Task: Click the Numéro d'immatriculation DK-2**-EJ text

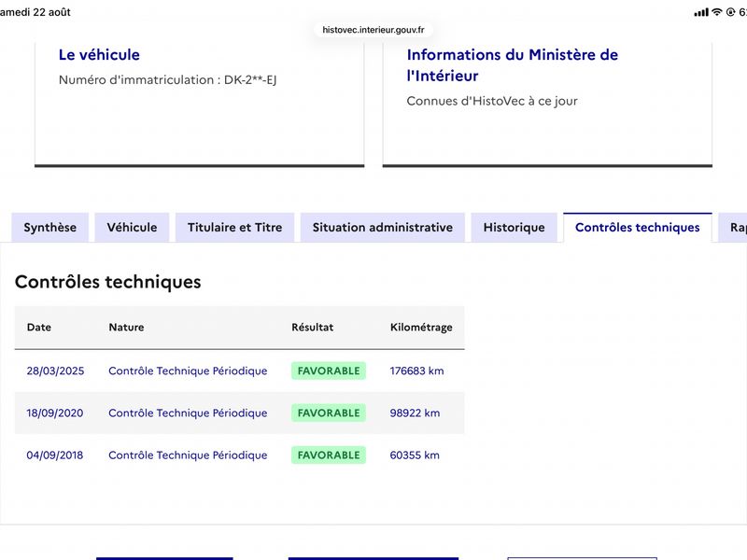Action: pos(168,79)
